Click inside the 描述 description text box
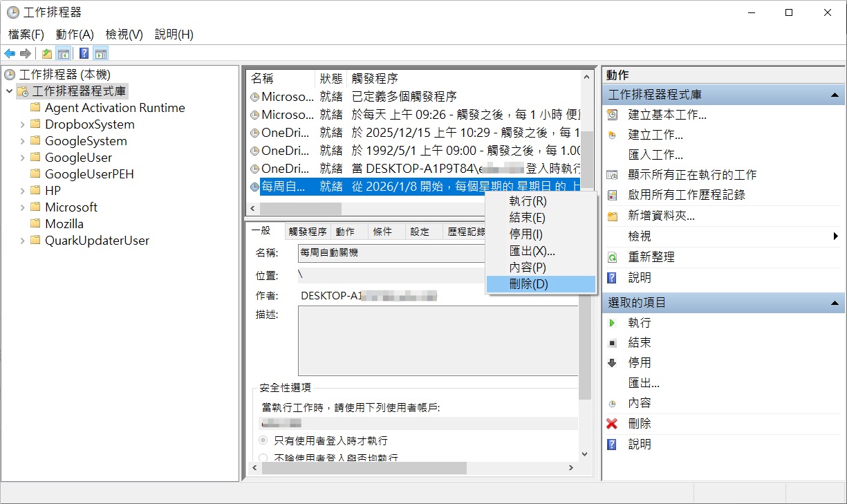 tap(438, 341)
